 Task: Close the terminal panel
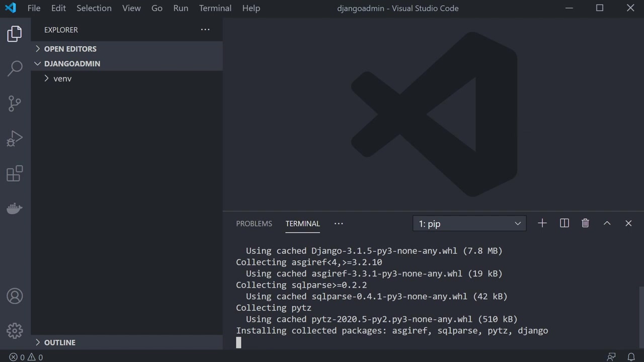click(628, 223)
